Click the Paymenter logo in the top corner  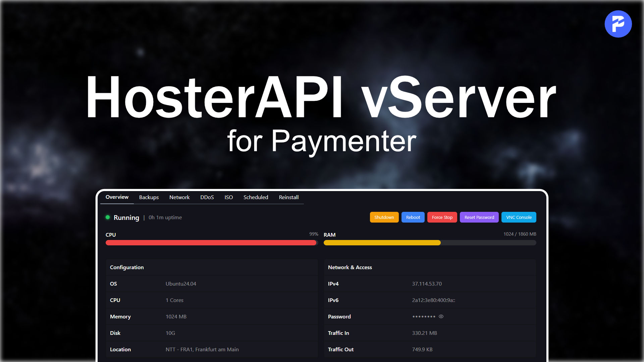(x=618, y=24)
